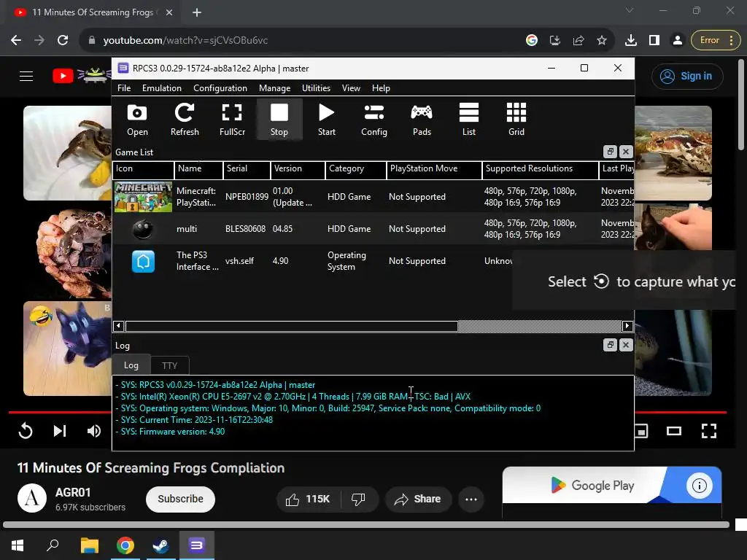This screenshot has width=747, height=560.
Task: Mute the YouTube video volume
Action: pyautogui.click(x=94, y=431)
